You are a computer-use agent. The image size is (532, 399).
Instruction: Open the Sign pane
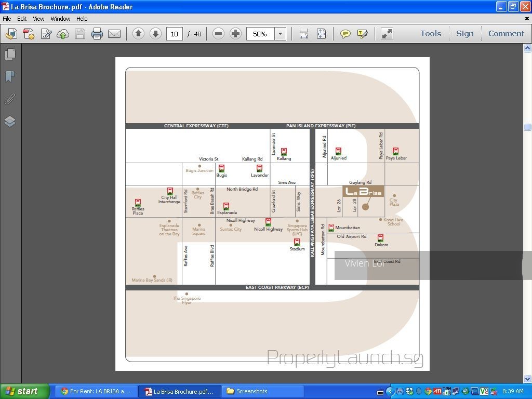coord(464,34)
